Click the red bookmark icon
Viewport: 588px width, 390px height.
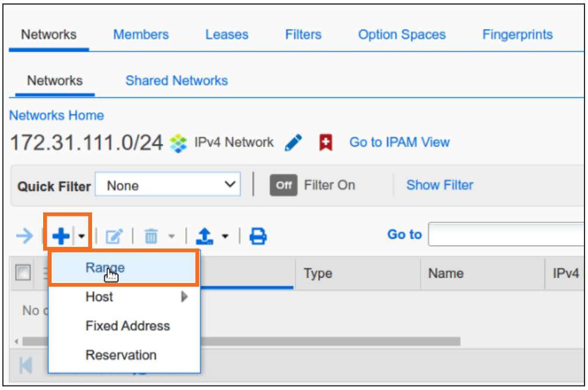click(326, 143)
